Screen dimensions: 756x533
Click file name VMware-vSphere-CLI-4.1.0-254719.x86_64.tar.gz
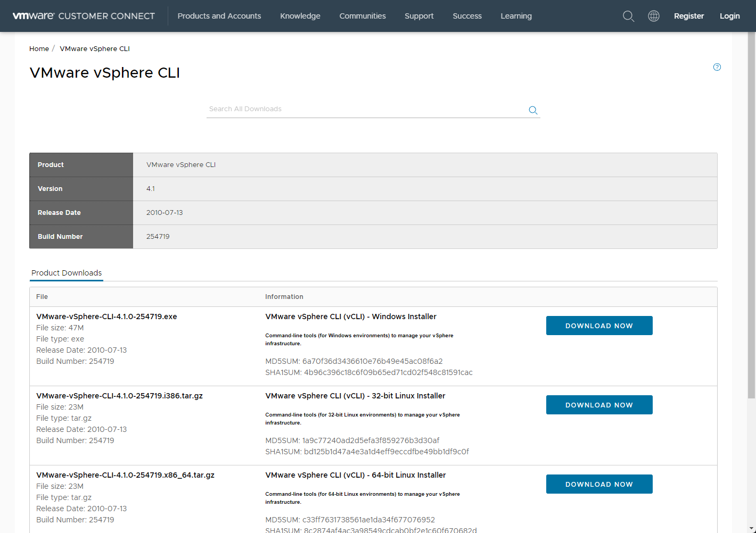pyautogui.click(x=125, y=475)
